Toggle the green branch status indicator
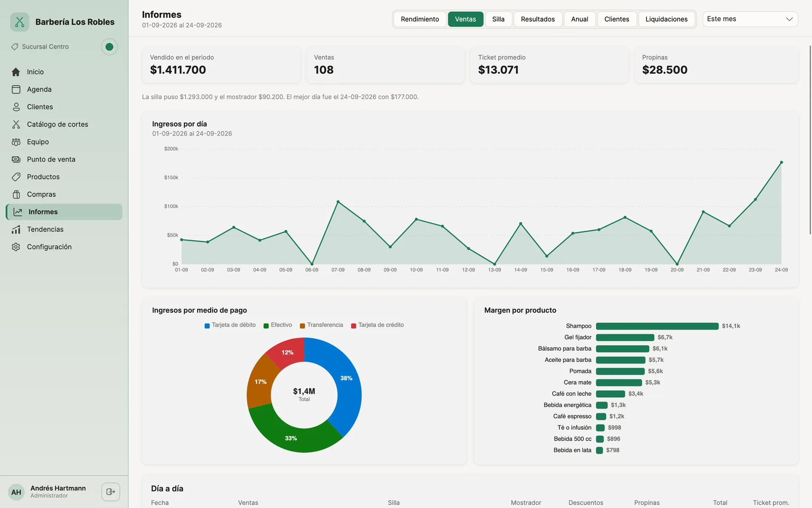This screenshot has height=508, width=812. click(x=109, y=47)
